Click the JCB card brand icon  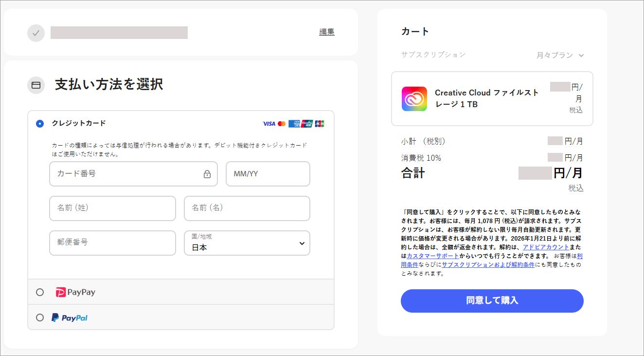coord(319,123)
